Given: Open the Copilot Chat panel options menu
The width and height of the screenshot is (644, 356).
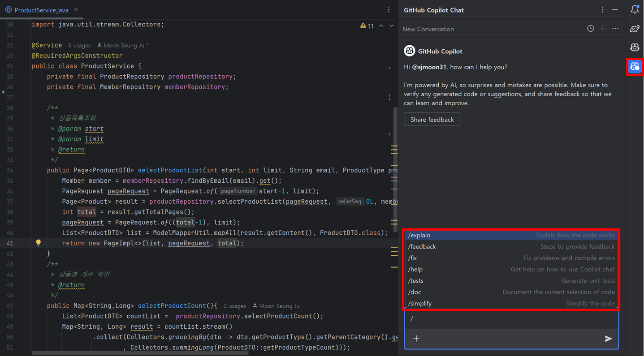Looking at the screenshot, I should pos(602,9).
